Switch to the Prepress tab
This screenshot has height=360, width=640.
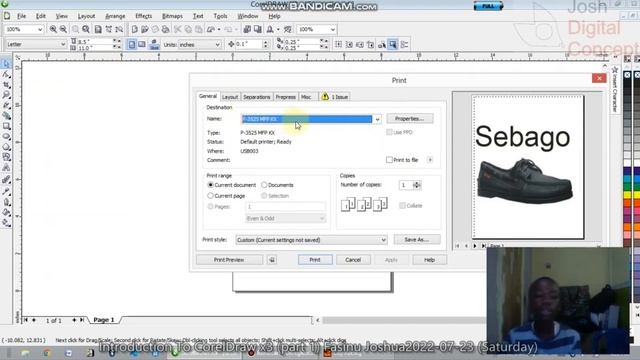click(285, 97)
